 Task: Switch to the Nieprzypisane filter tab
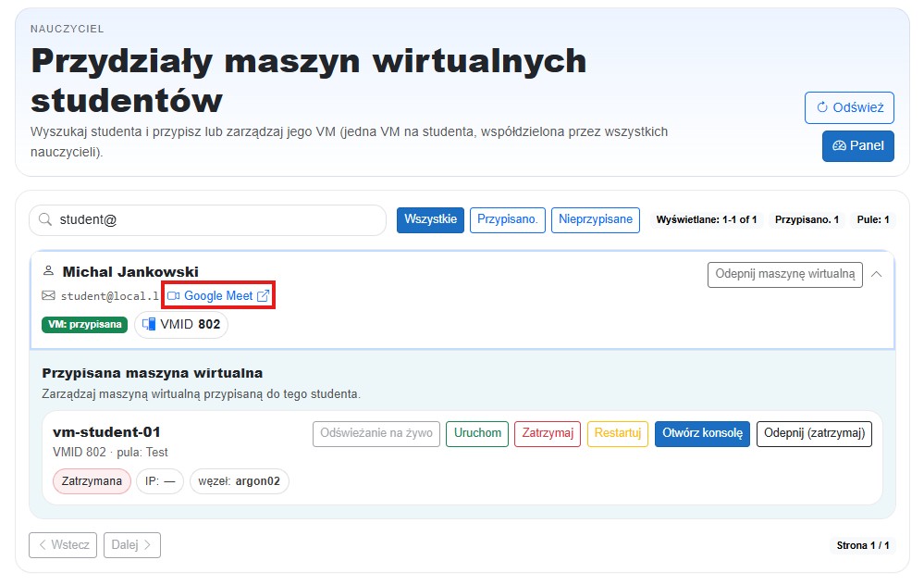click(x=595, y=220)
